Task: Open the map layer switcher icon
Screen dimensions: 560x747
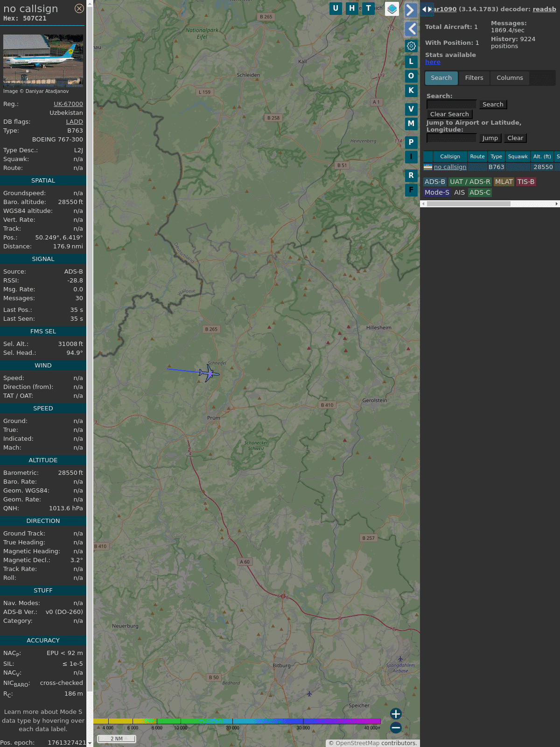Action: coord(392,9)
